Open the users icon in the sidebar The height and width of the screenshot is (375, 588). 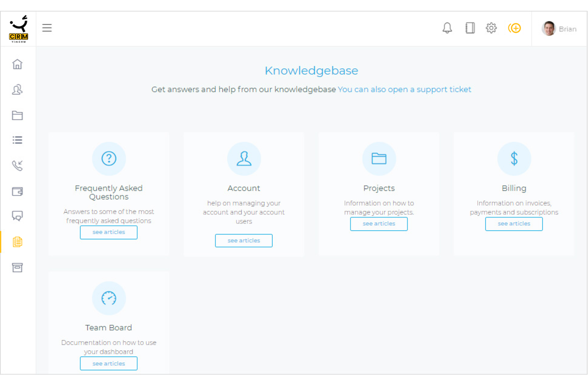[17, 90]
